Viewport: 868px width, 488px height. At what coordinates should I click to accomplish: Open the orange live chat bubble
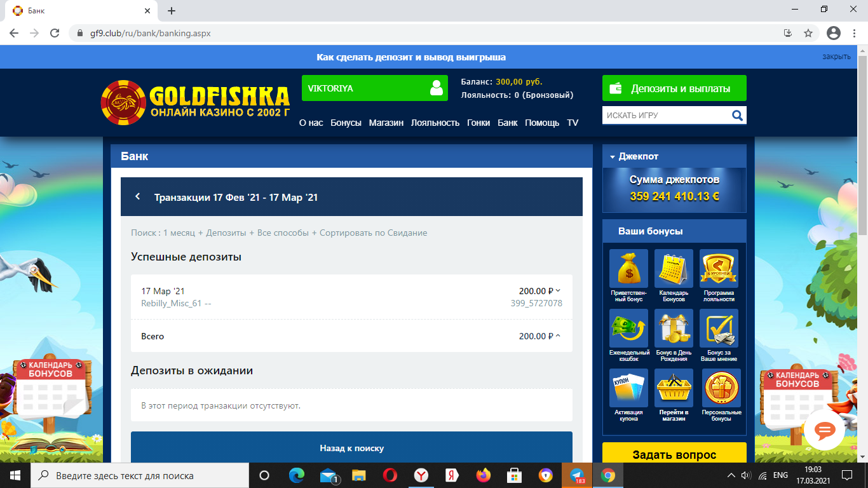click(824, 431)
